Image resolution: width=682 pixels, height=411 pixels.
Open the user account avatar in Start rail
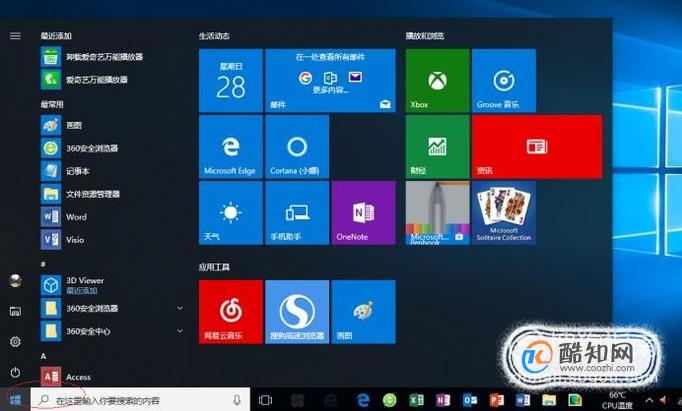coord(15,281)
